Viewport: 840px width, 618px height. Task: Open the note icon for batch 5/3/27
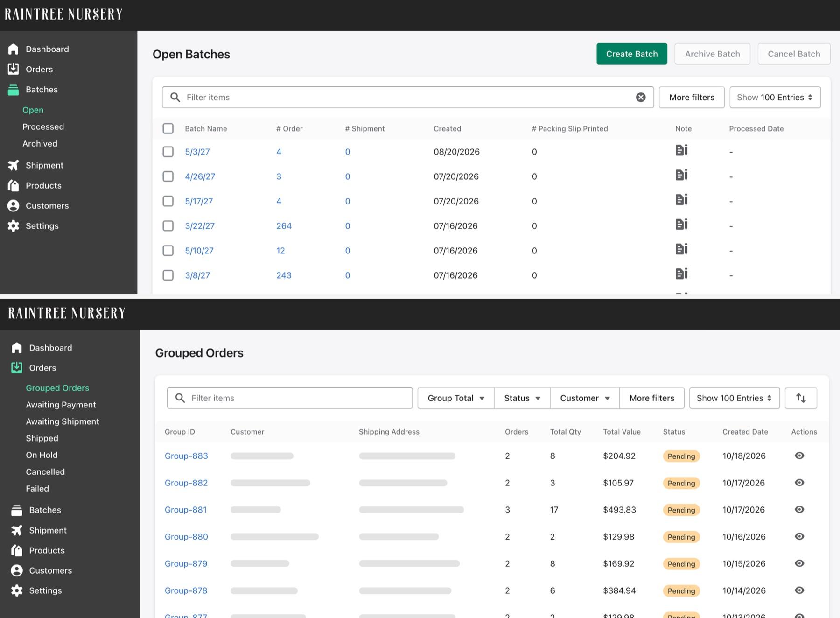tap(681, 150)
